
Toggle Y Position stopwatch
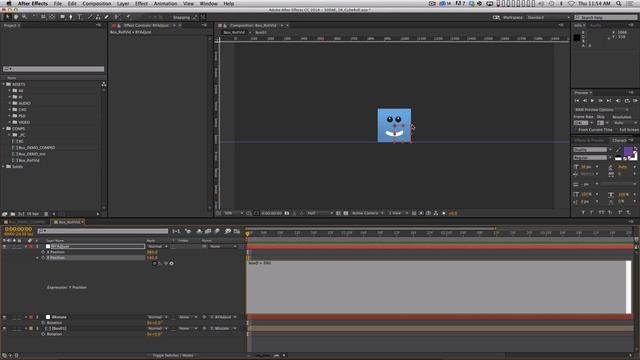43,258
